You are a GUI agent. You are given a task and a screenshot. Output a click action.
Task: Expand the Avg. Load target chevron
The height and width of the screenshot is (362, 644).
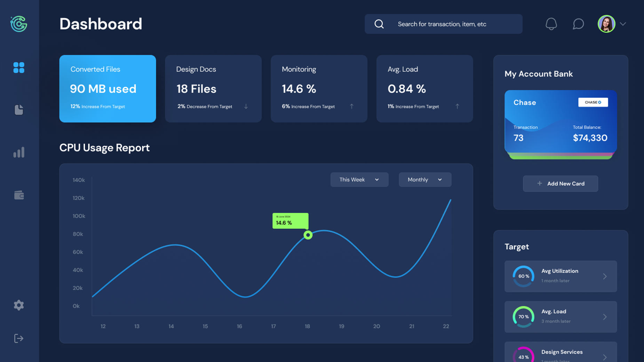[x=605, y=317]
